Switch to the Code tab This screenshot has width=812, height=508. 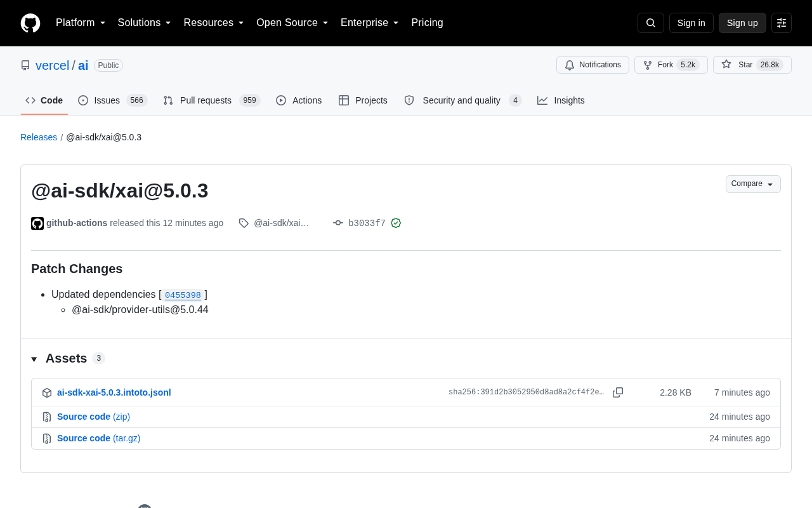click(44, 100)
